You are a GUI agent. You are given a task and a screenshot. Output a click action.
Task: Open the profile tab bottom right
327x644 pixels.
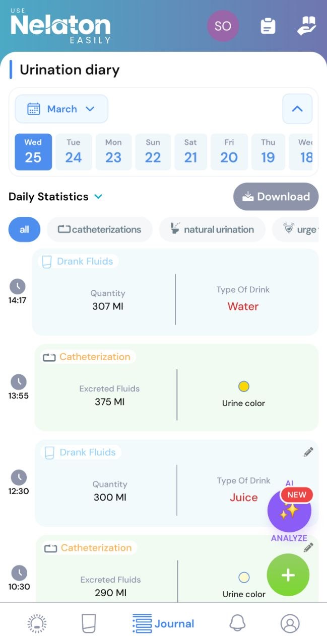point(290,623)
